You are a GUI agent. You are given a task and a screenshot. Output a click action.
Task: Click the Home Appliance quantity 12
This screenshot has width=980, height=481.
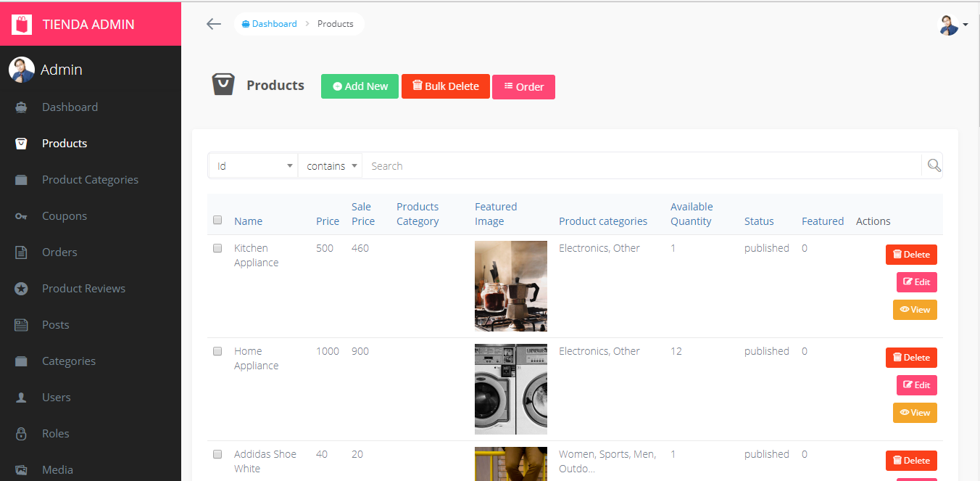[676, 351]
